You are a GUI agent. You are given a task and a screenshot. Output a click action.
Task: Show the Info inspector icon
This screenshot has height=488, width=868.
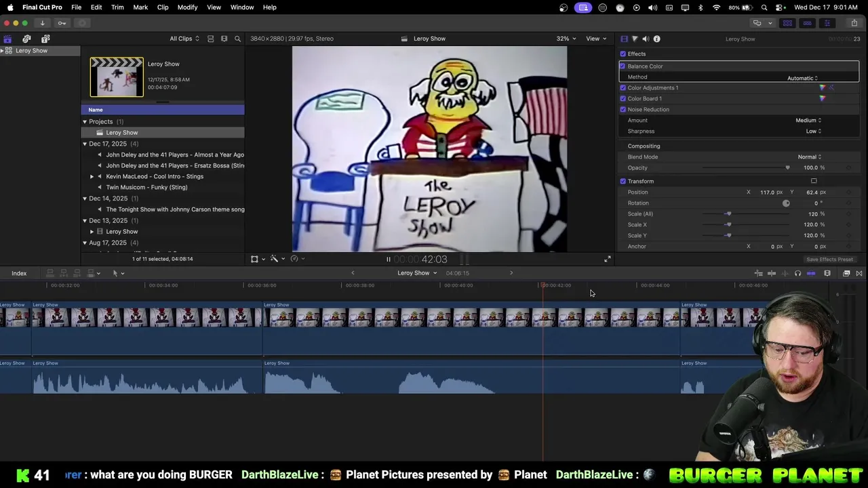(656, 39)
